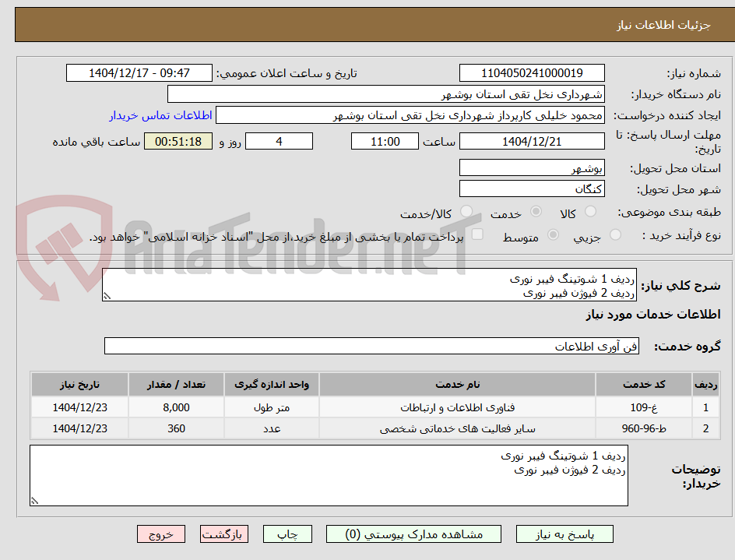Click the بازگشت back button
The width and height of the screenshot is (735, 560).
pyautogui.click(x=223, y=534)
